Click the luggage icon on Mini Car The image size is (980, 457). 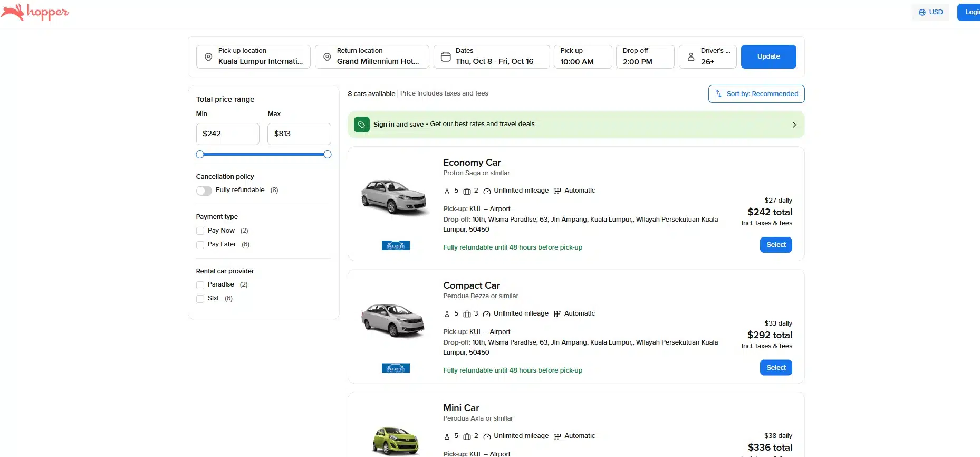pyautogui.click(x=467, y=436)
